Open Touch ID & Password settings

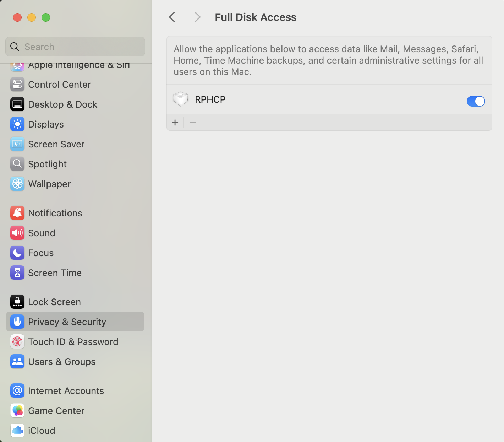coord(73,342)
